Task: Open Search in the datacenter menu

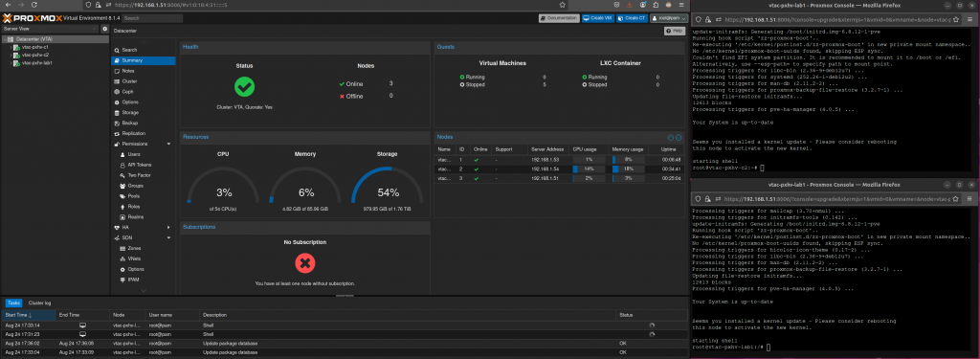Action: pyautogui.click(x=144, y=50)
